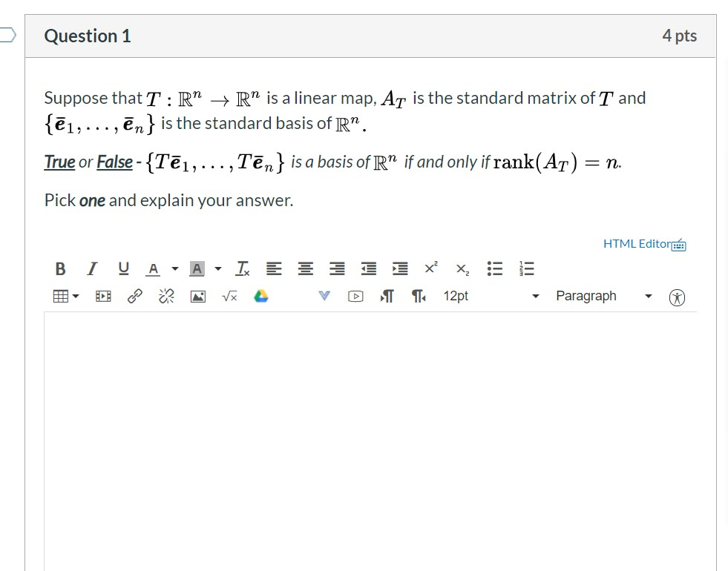728x571 pixels.
Task: Insert bulleted list
Action: pyautogui.click(x=495, y=268)
